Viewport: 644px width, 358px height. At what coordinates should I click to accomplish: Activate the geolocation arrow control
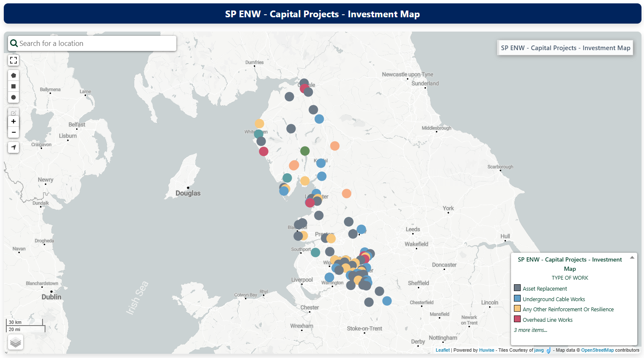coord(13,147)
